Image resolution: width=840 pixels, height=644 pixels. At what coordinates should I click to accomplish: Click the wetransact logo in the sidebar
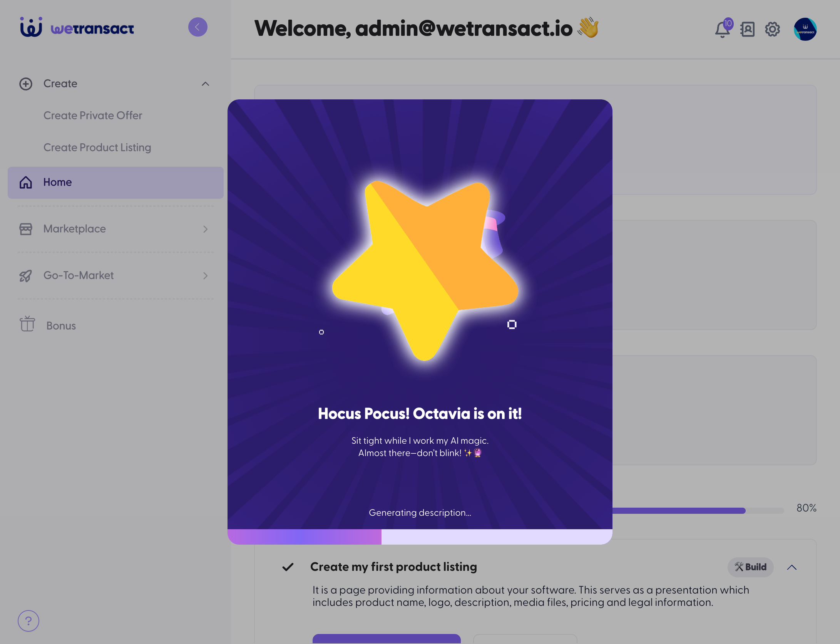[x=77, y=27]
